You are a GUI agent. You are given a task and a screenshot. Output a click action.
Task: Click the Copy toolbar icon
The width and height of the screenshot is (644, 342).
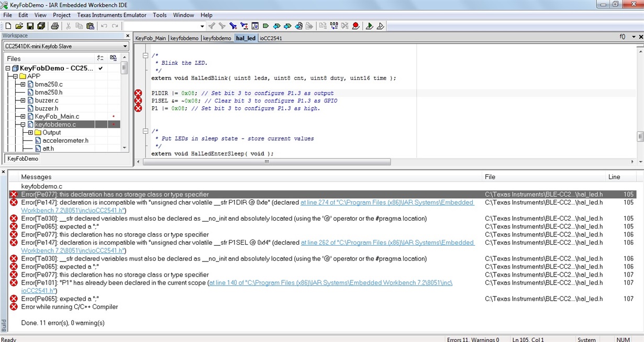(79, 26)
